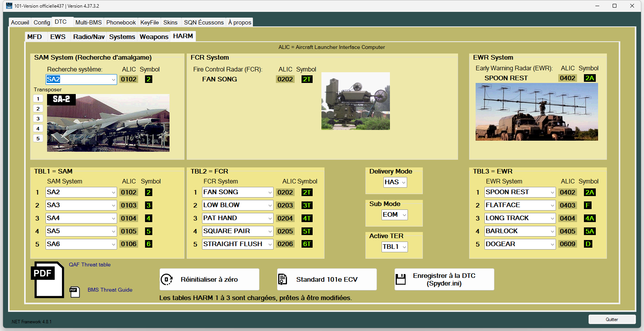Switch to the Weapons tab
This screenshot has height=331, width=644.
pos(154,37)
